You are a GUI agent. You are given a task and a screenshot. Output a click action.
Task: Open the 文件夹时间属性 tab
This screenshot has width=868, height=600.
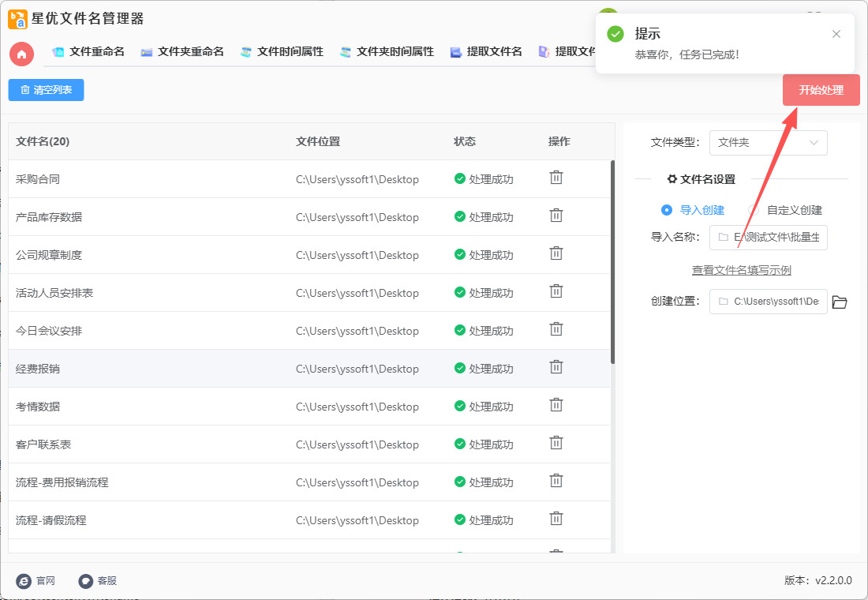[x=387, y=52]
